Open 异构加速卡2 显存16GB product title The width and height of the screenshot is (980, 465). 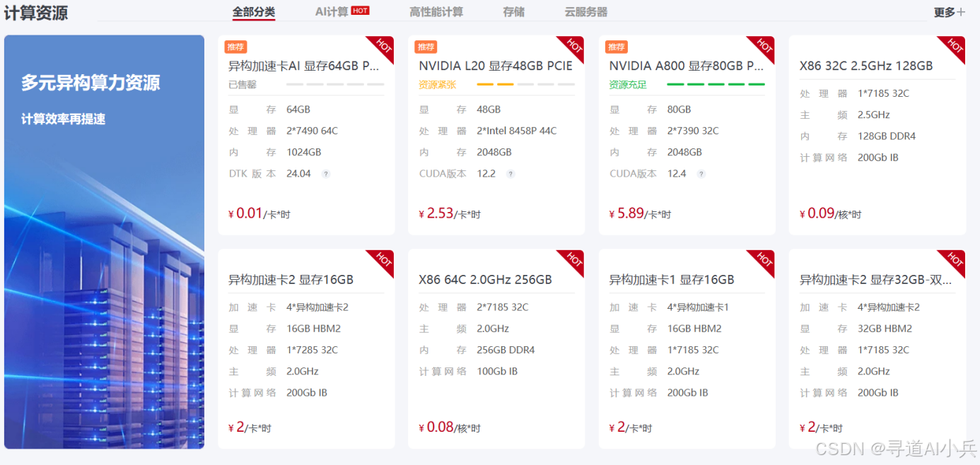[291, 279]
